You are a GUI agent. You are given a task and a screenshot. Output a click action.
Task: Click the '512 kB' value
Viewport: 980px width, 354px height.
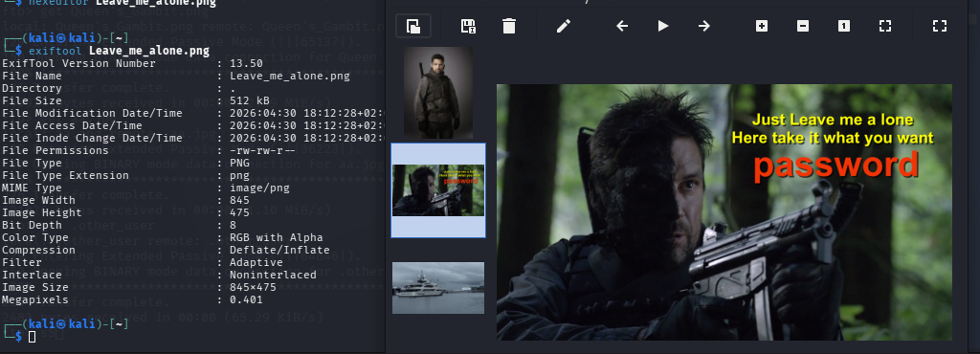tap(249, 101)
